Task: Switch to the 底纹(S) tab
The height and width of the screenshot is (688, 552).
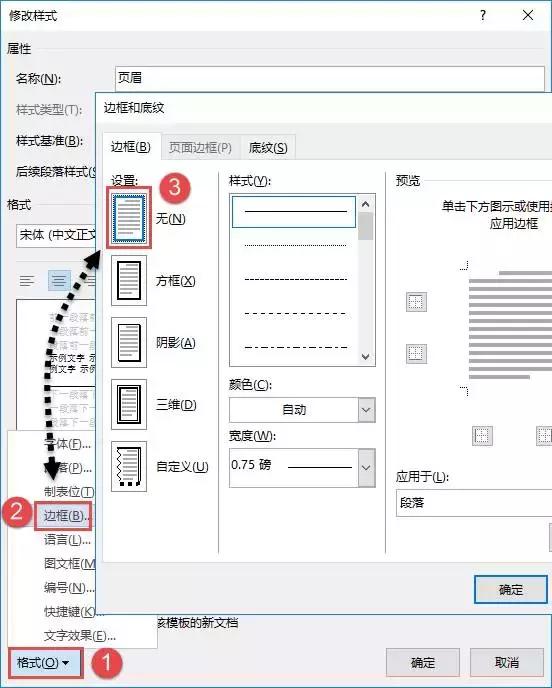Action: click(268, 148)
